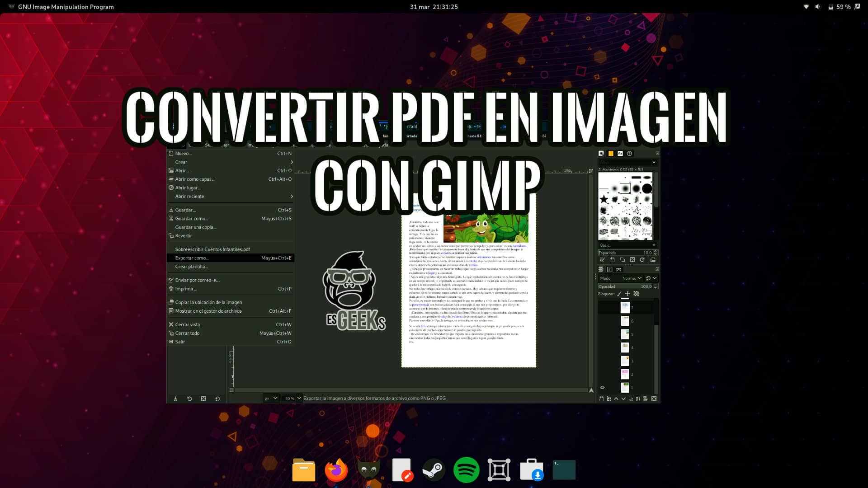Screen dimensions: 868x488
Task: Open the Fonts (Aa) panel icon
Action: point(620,153)
